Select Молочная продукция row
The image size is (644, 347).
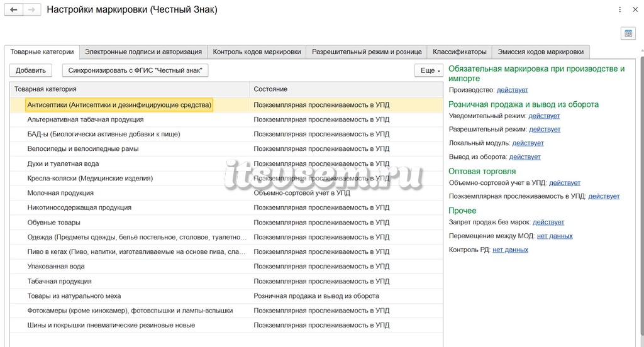226,193
